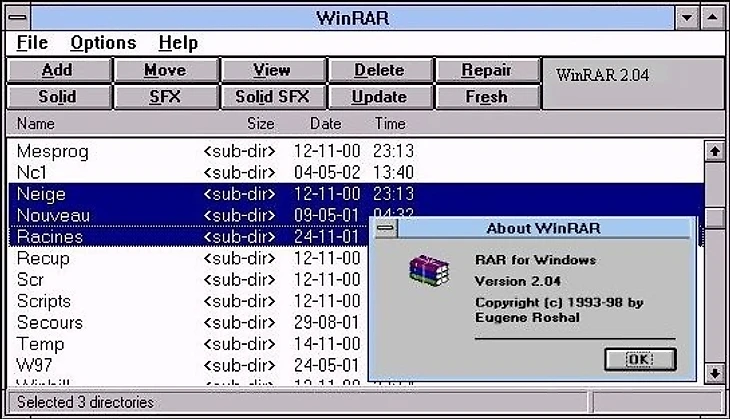The width and height of the screenshot is (730, 419).
Task: Click the Version 2.04 text in About dialog
Action: coord(518,281)
